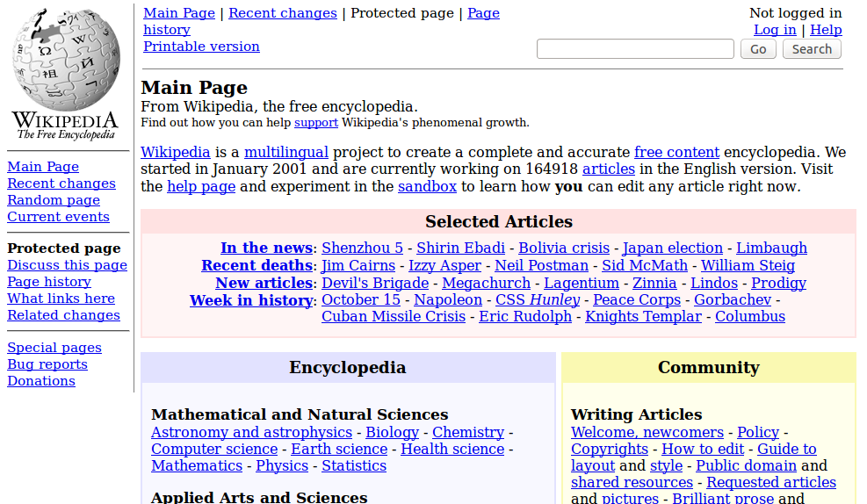867x504 pixels.
Task: Open New articles heading link
Action: click(264, 283)
